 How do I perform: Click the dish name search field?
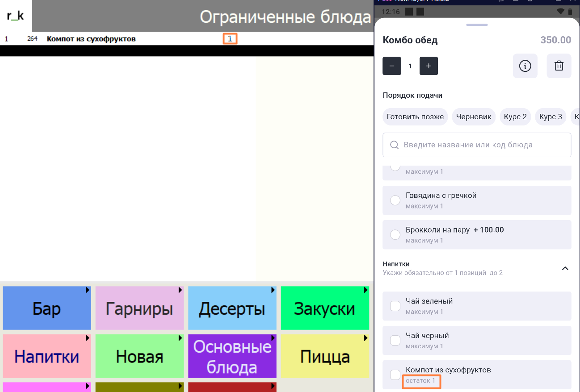coord(477,145)
